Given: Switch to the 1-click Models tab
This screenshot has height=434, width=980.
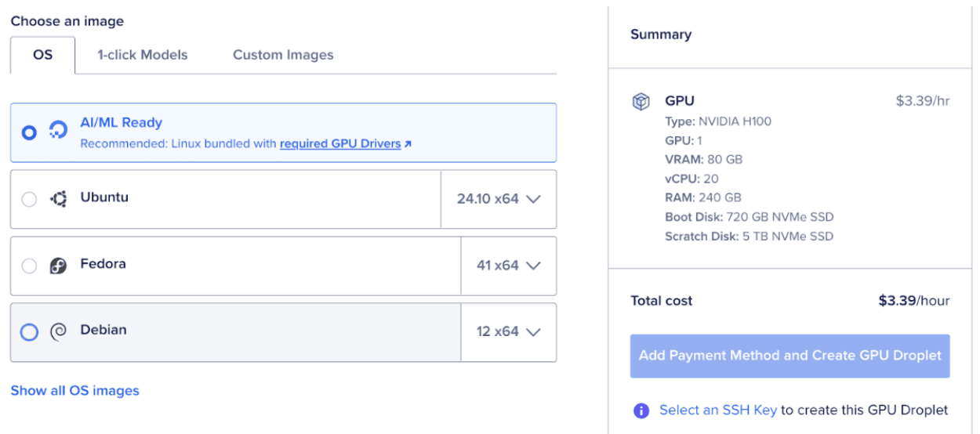Looking at the screenshot, I should (143, 55).
